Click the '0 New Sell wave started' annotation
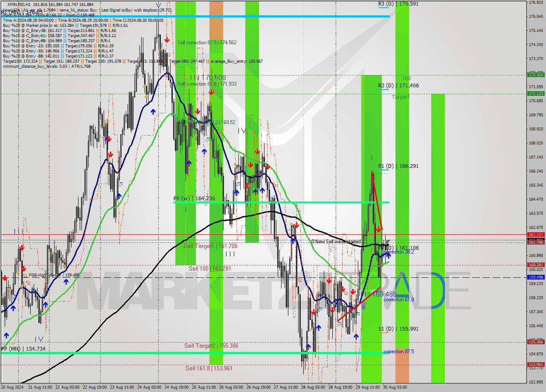Image resolution: width=546 pixels, height=392 pixels. pos(336,242)
